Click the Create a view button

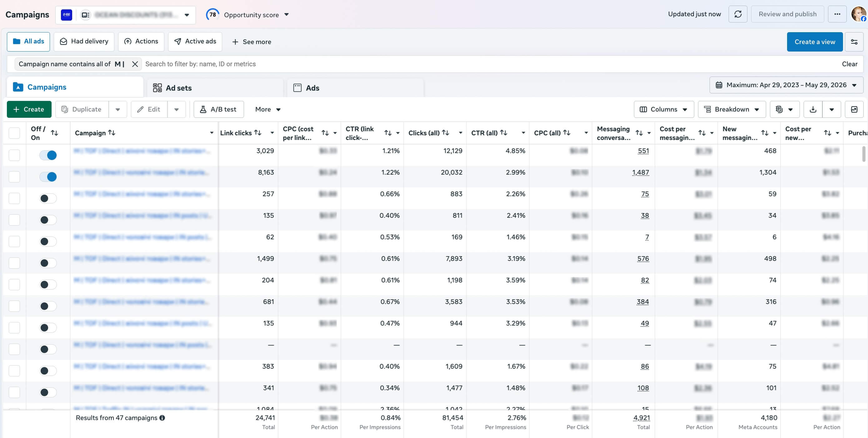(815, 42)
